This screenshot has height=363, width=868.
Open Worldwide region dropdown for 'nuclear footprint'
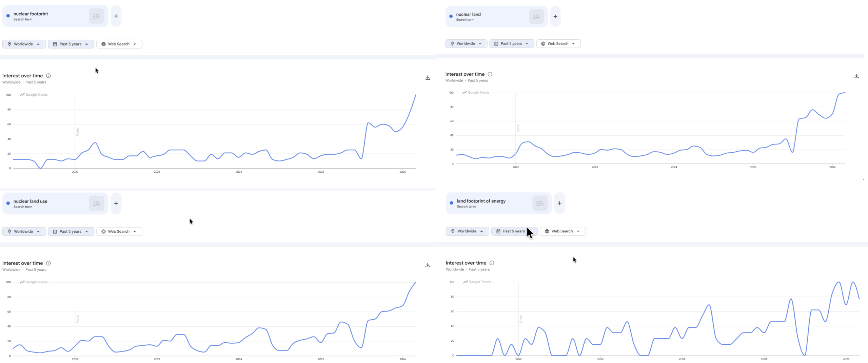[24, 44]
